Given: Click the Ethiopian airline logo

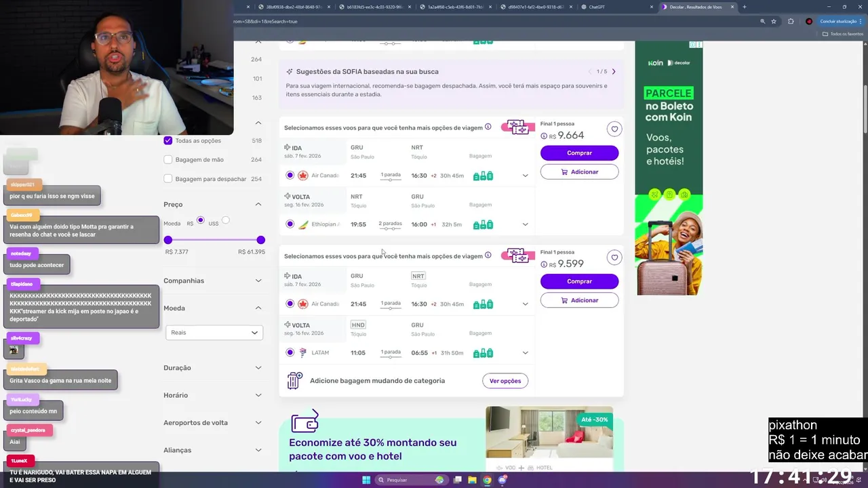Looking at the screenshot, I should 303,224.
